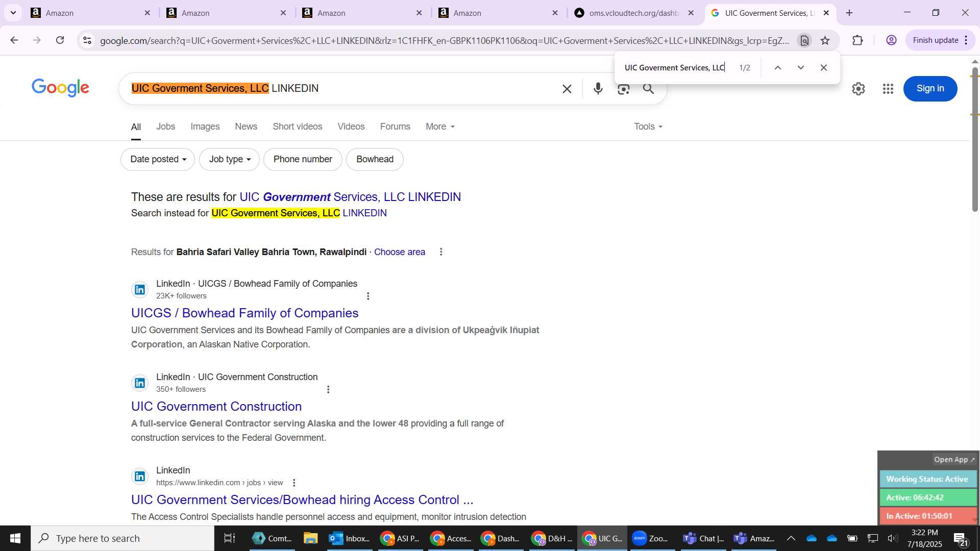Expand the Tools dropdown
The image size is (980, 551).
648,127
